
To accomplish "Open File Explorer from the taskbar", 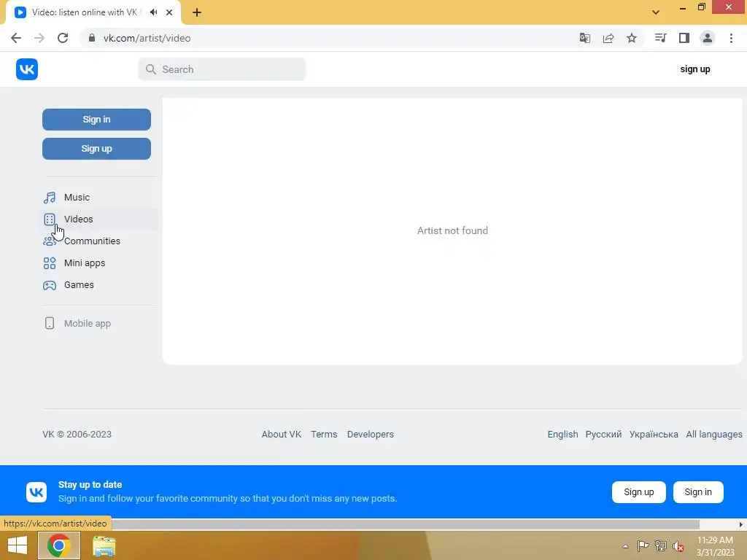I will (104, 546).
